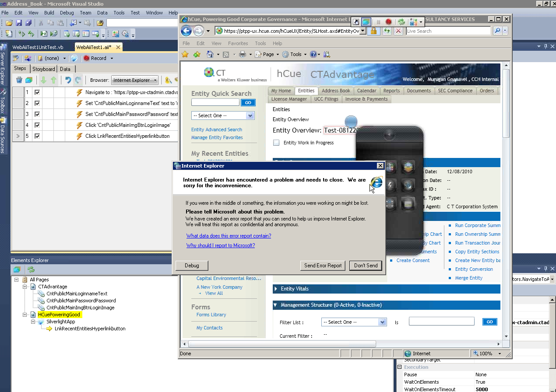
Task: Click the Save icon in Visual Studio toolbar
Action: point(19,23)
